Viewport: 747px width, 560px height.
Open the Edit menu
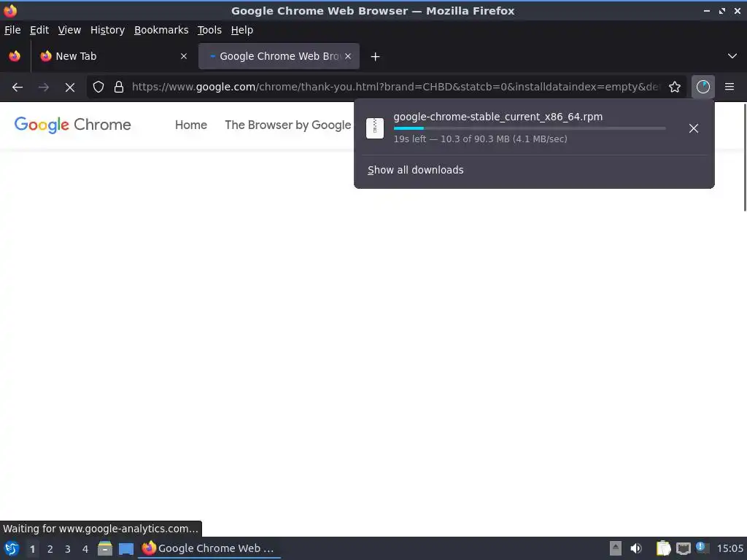point(39,30)
